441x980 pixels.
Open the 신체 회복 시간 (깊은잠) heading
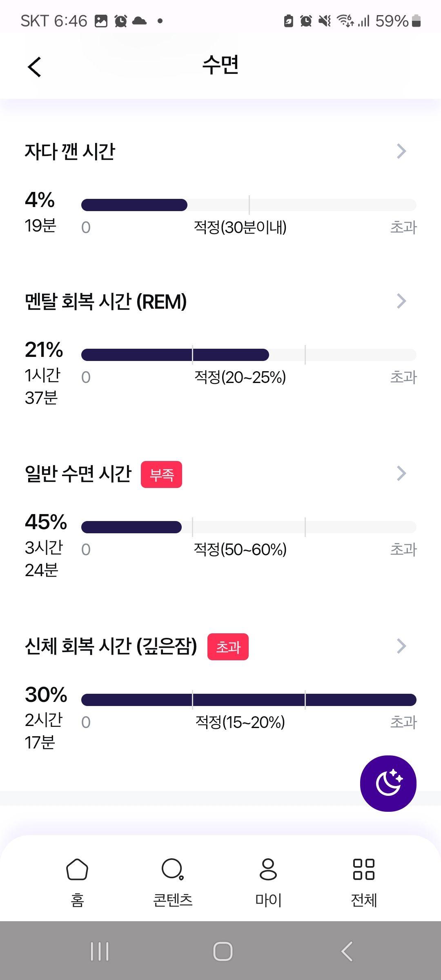coord(111,646)
